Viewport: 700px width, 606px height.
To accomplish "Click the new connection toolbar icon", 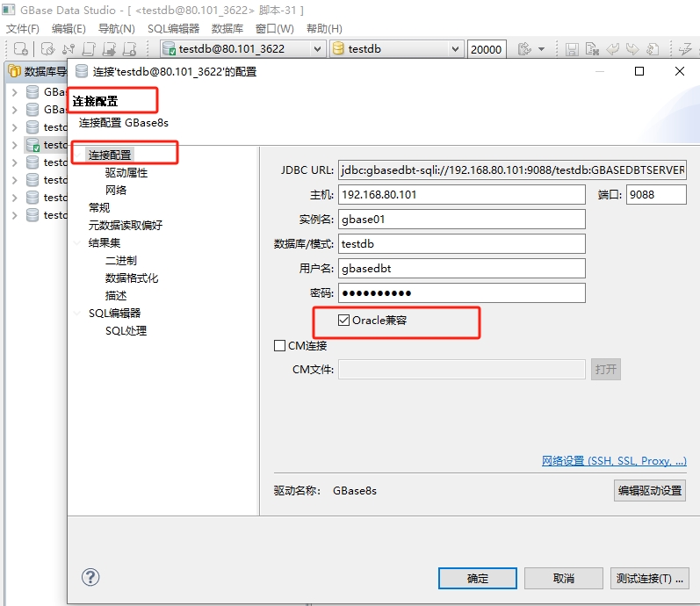I will [21, 48].
